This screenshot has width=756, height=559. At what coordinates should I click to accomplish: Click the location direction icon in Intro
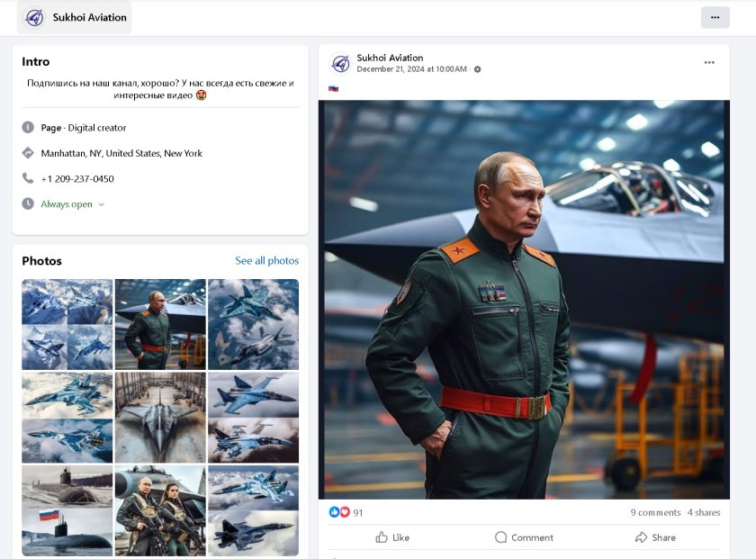28,153
